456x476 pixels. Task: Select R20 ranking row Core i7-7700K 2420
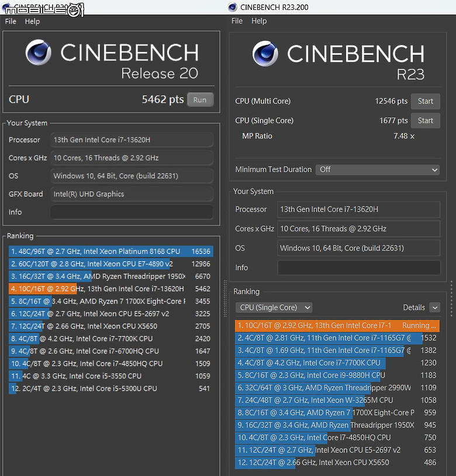click(111, 339)
